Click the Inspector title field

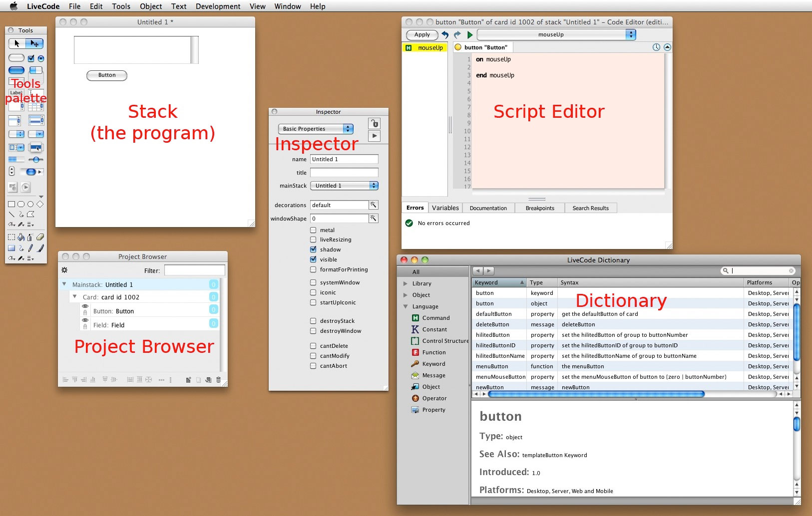click(x=344, y=173)
